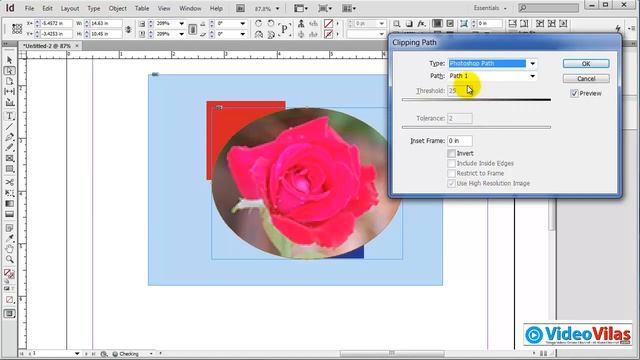This screenshot has width=640, height=360.
Task: Open the Object menu
Action: pyautogui.click(x=118, y=8)
